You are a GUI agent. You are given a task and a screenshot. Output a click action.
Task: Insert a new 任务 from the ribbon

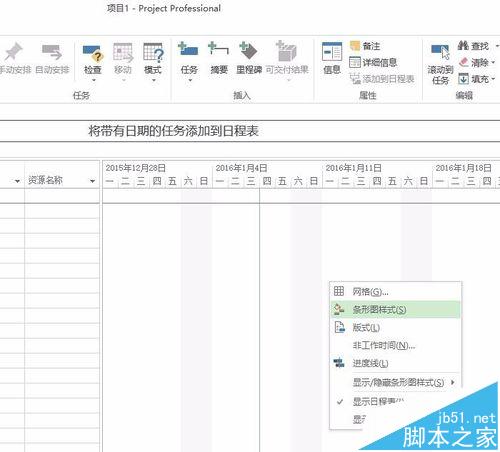189,62
